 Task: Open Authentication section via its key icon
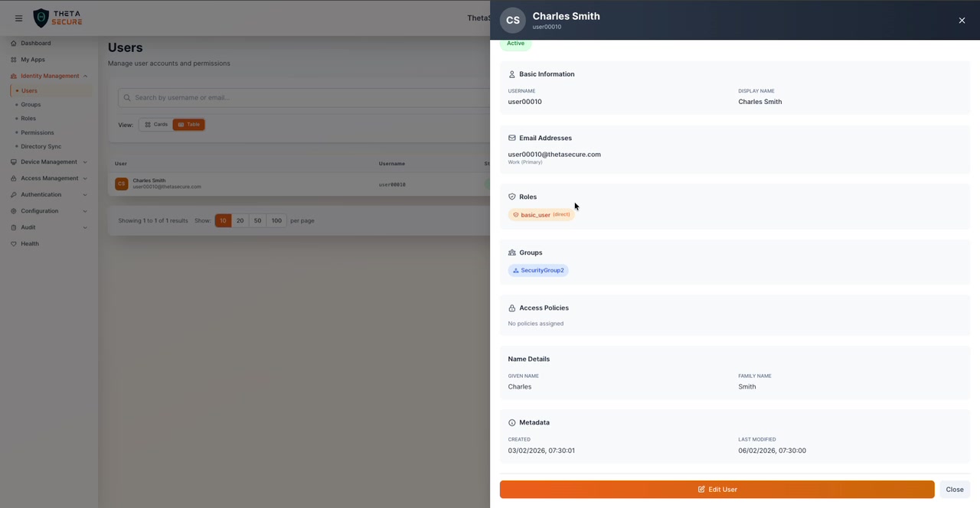pyautogui.click(x=12, y=194)
